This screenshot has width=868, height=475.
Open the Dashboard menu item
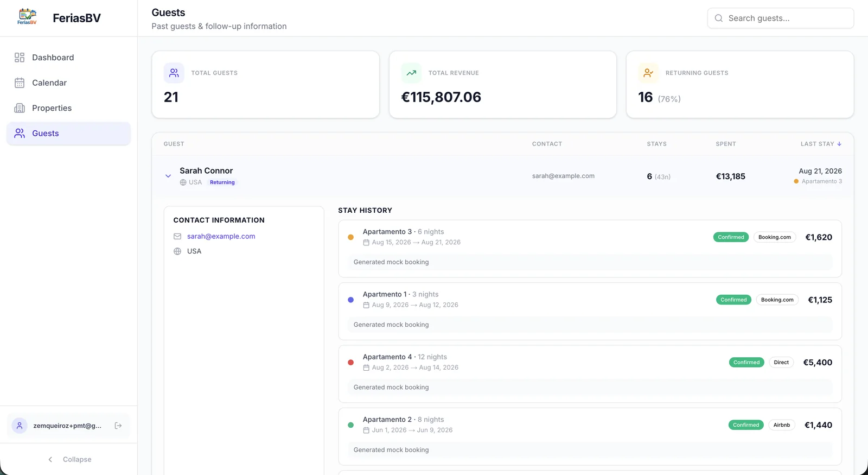[x=69, y=58]
